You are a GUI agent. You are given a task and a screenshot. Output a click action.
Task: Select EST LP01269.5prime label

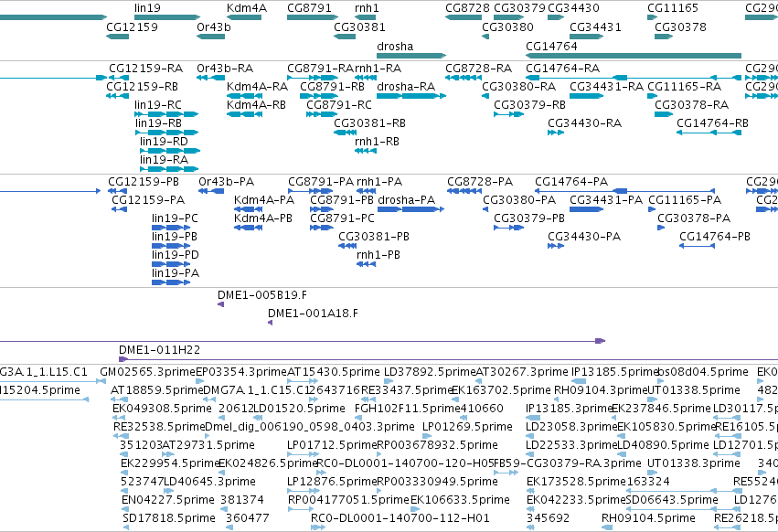(x=467, y=427)
